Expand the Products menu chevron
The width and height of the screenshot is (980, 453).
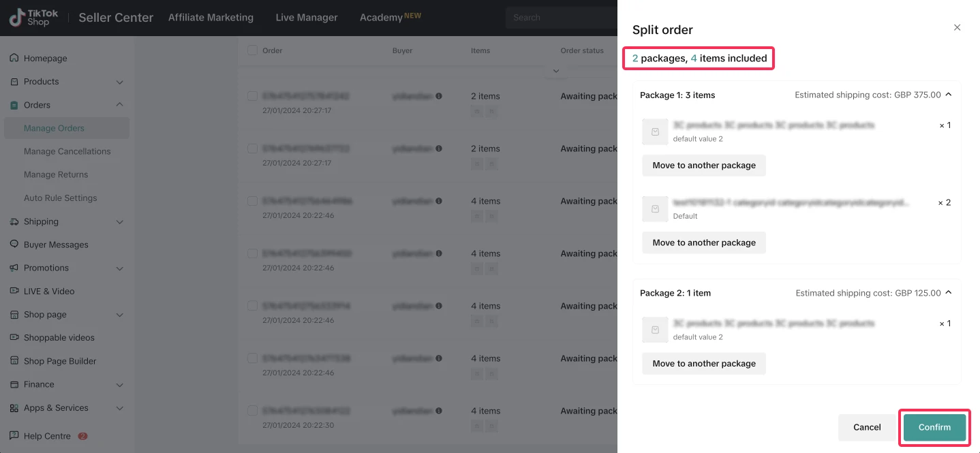click(x=120, y=82)
